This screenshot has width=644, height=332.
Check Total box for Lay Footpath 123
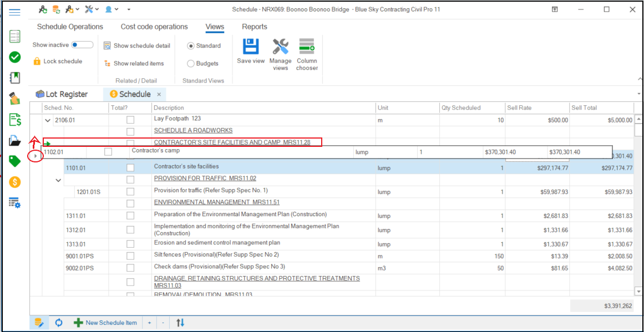click(x=130, y=120)
